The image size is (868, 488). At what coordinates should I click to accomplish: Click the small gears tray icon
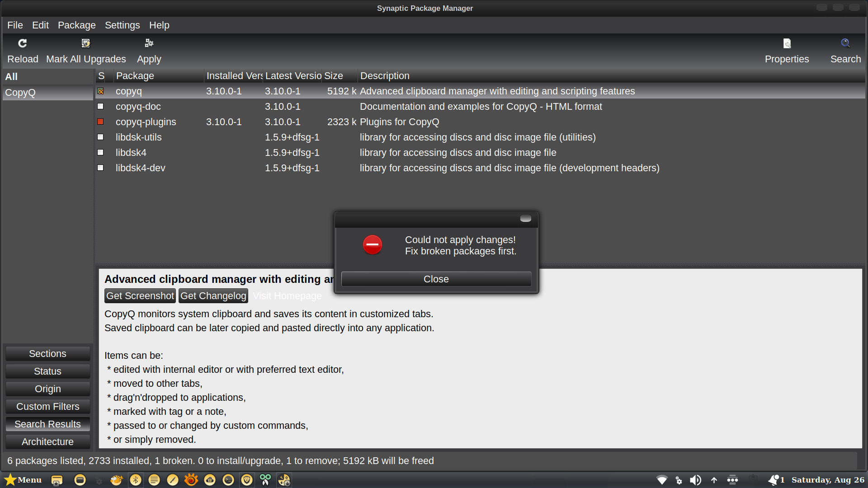[x=679, y=480]
